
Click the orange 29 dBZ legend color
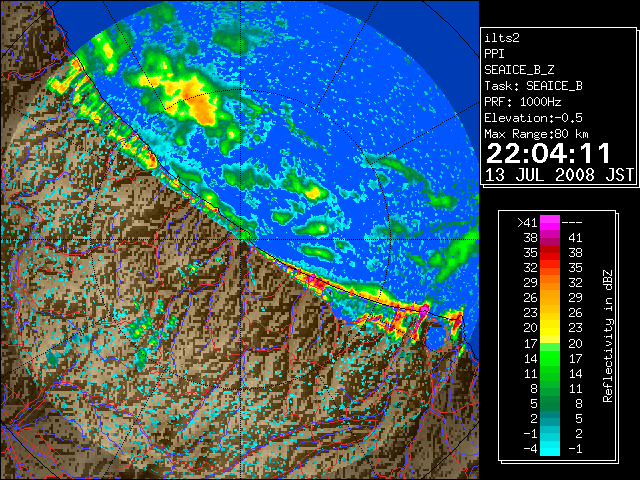[x=550, y=282]
